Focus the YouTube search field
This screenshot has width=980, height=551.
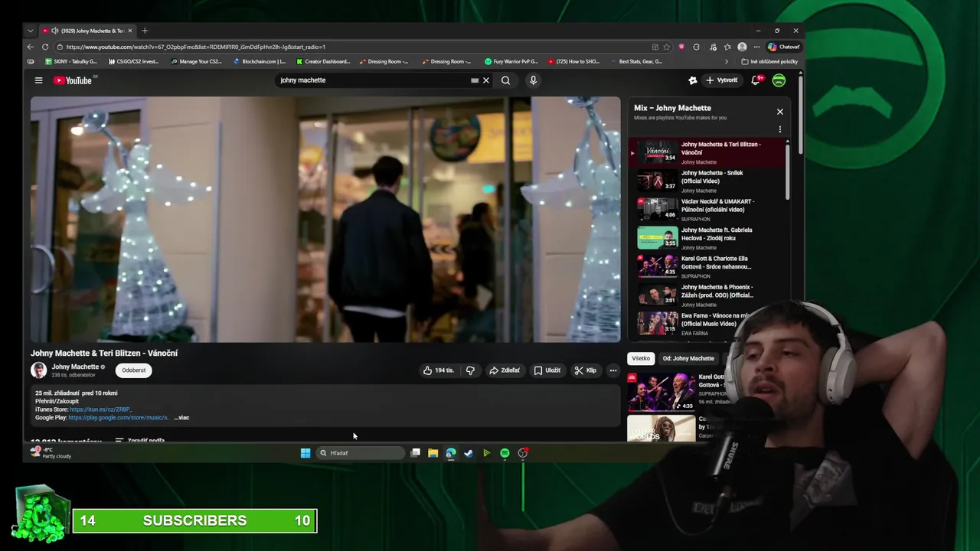[374, 80]
